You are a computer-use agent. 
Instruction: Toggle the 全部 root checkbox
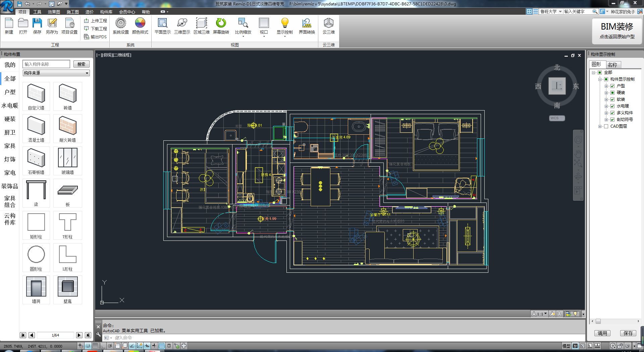[600, 73]
